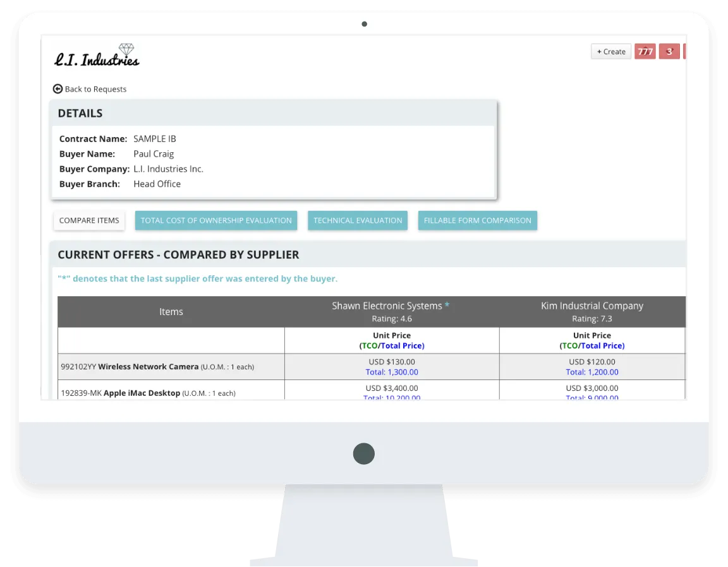Viewport: 728px width, 567px height.
Task: Click the Head Office branch value
Action: pos(157,184)
